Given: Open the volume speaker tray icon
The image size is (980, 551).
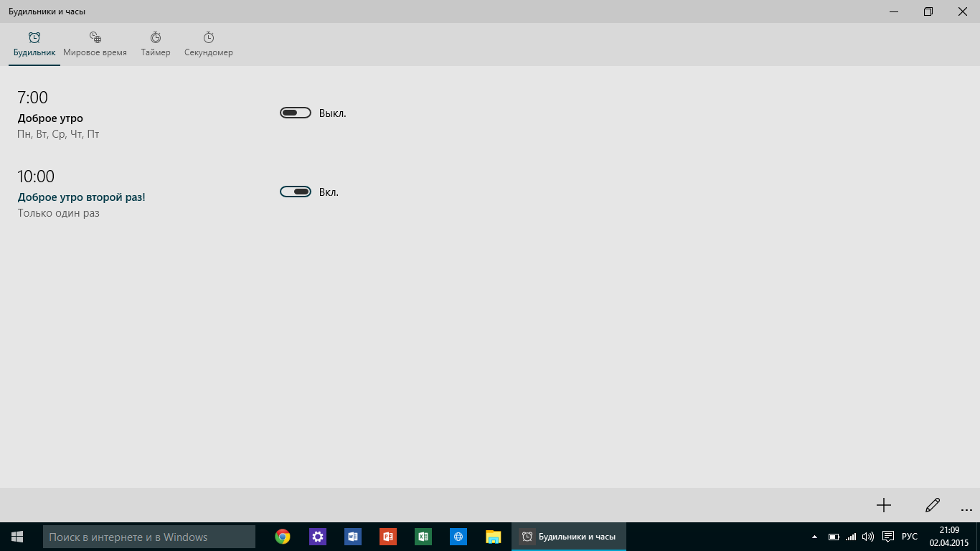Looking at the screenshot, I should [868, 537].
